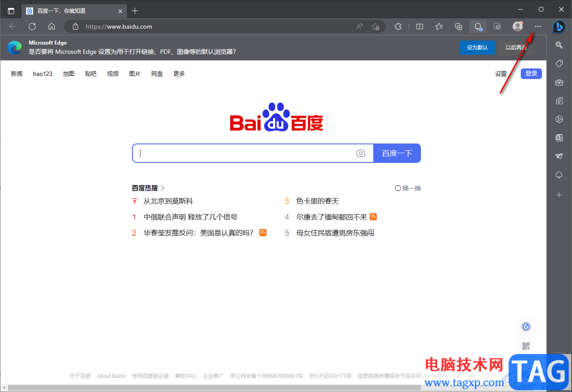The width and height of the screenshot is (572, 392).
Task: Enable split screen view
Action: point(420,26)
